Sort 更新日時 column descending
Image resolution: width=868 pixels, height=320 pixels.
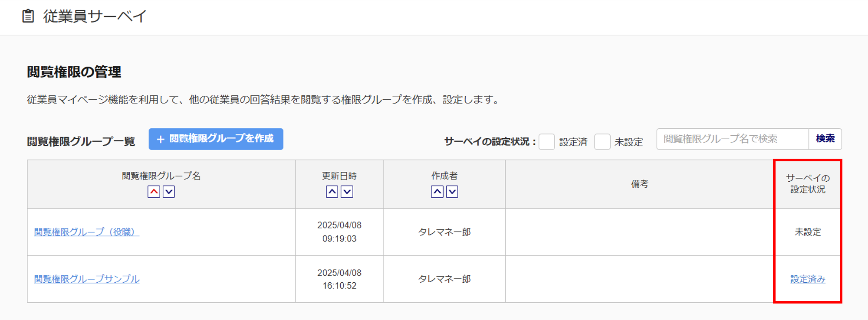(347, 192)
